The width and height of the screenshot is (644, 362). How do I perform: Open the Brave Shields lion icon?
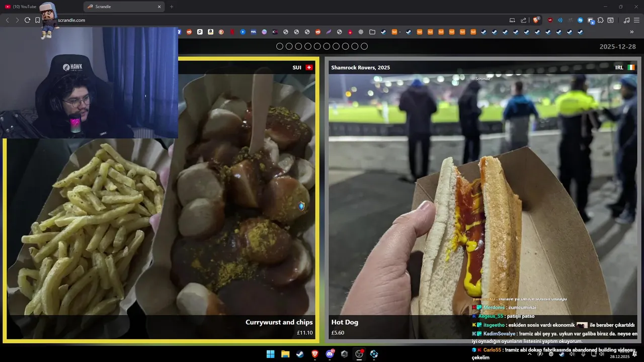(535, 20)
